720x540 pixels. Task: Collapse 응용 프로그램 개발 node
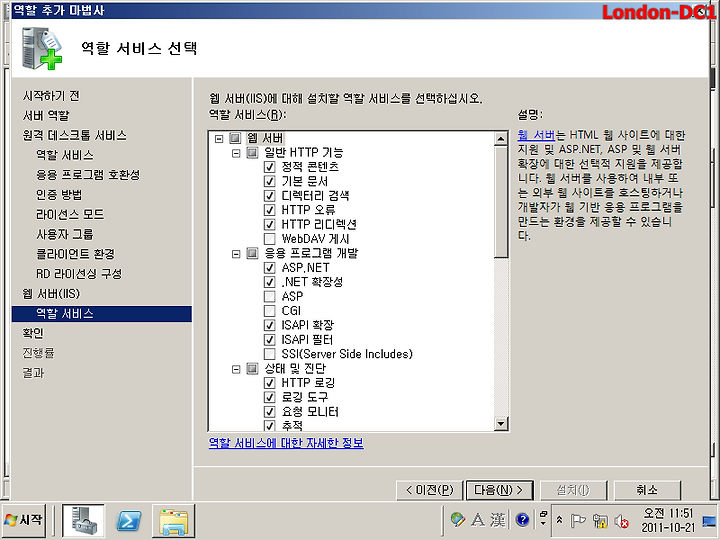236,253
